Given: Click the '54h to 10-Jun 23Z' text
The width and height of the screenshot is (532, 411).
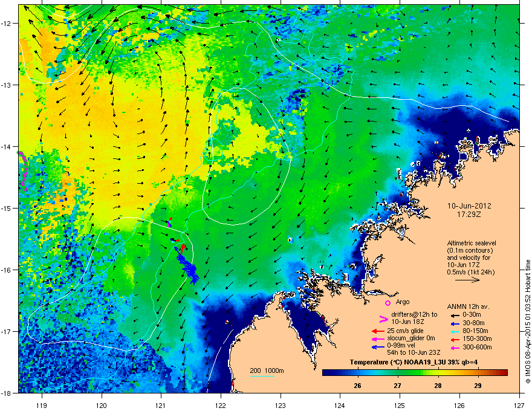Looking at the screenshot, I should (x=414, y=352).
